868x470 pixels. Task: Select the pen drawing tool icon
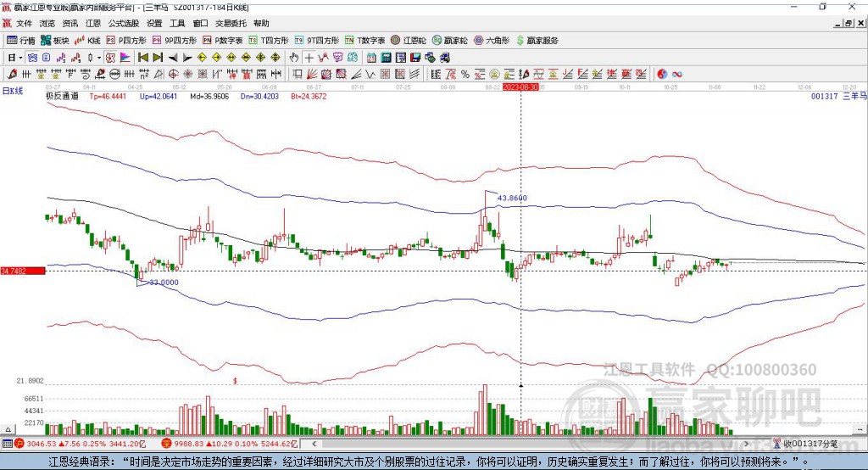[x=12, y=75]
